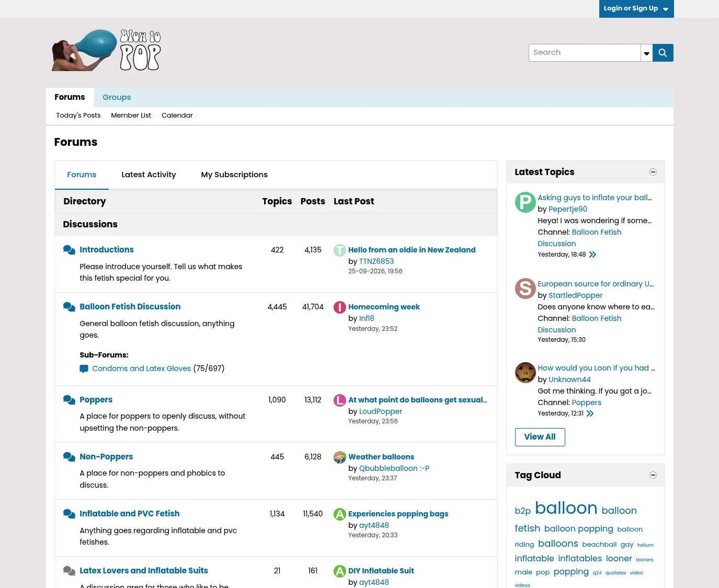Switch to the Groups tab
719x588 pixels.
coord(117,97)
